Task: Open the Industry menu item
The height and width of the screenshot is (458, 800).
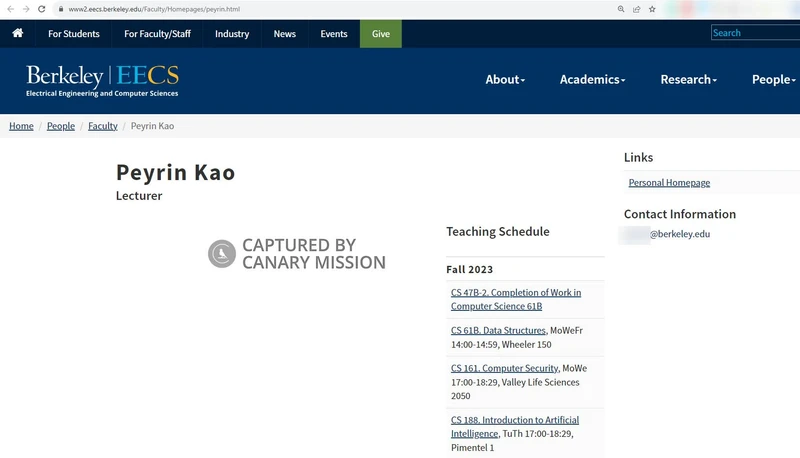Action: [x=232, y=34]
